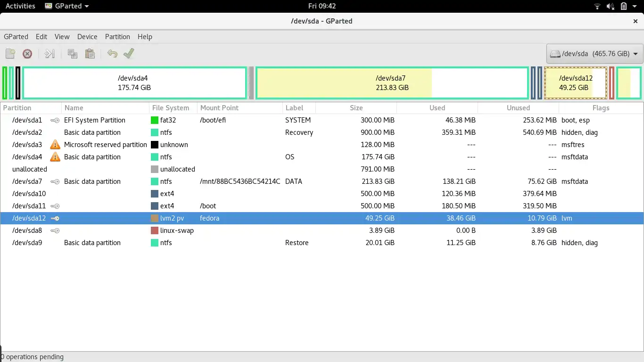The image size is (644, 362).
Task: Click the key icon beside /dev/sda11
Action: pos(55,206)
